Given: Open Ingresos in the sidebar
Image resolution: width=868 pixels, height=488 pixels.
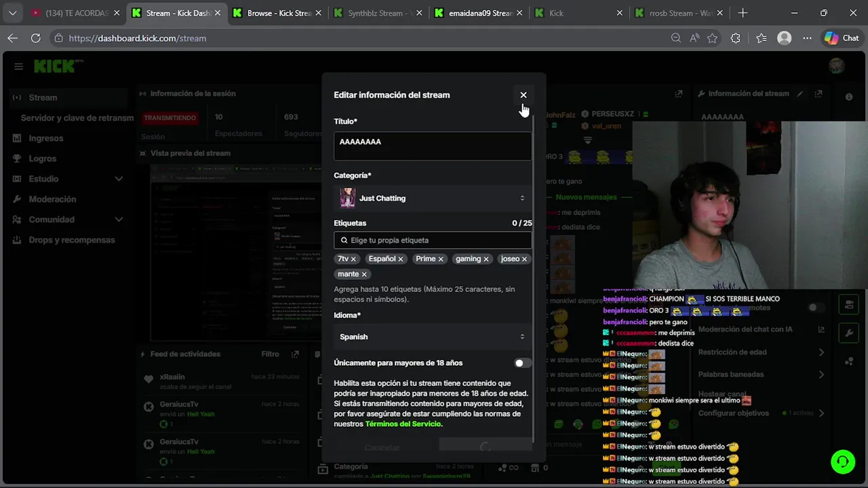Looking at the screenshot, I should pyautogui.click(x=46, y=138).
